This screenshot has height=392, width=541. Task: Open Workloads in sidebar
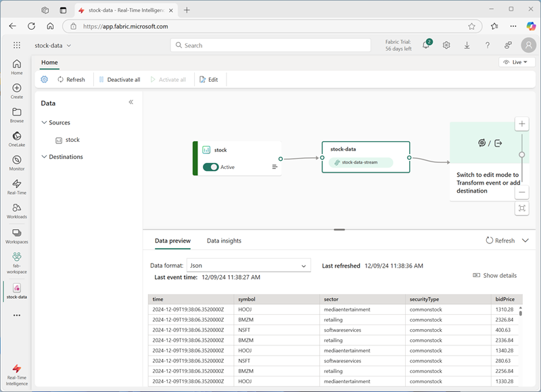click(x=16, y=211)
